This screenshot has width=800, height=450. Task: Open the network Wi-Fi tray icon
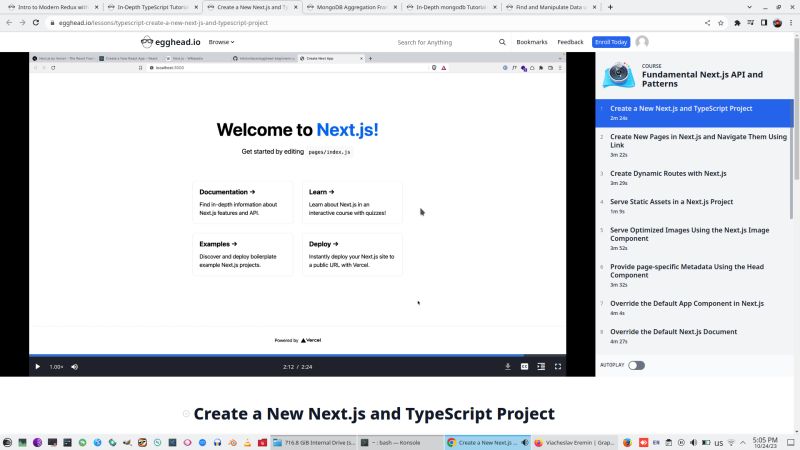click(731, 442)
